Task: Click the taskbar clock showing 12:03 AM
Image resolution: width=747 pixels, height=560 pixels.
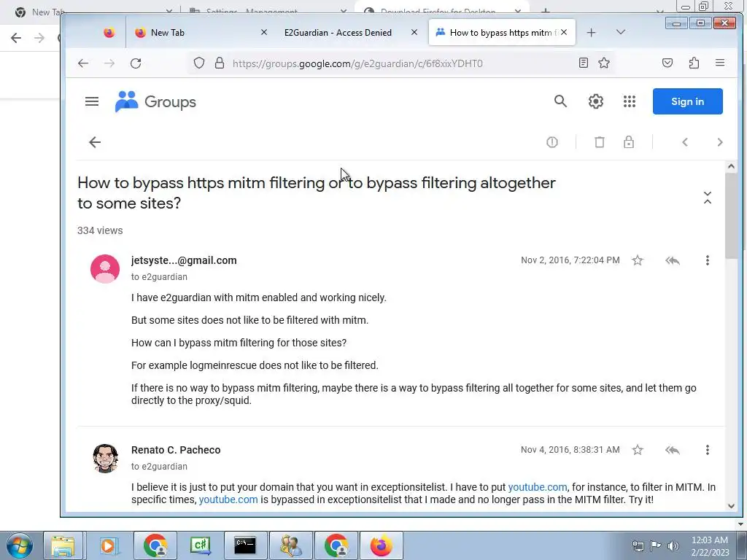Action: point(710,545)
